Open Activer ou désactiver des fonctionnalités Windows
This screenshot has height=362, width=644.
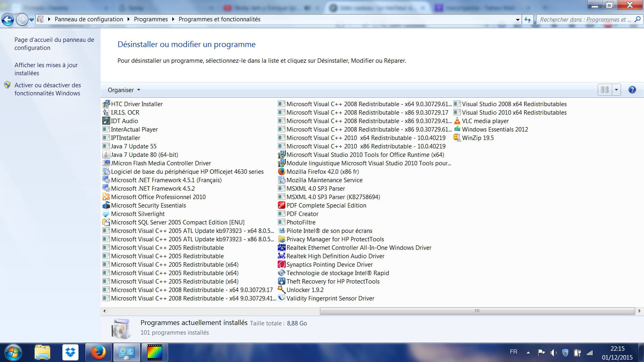click(48, 89)
